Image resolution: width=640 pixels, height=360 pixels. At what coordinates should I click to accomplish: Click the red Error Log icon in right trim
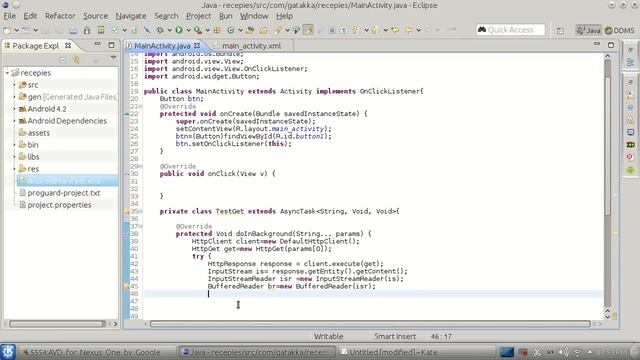click(630, 157)
